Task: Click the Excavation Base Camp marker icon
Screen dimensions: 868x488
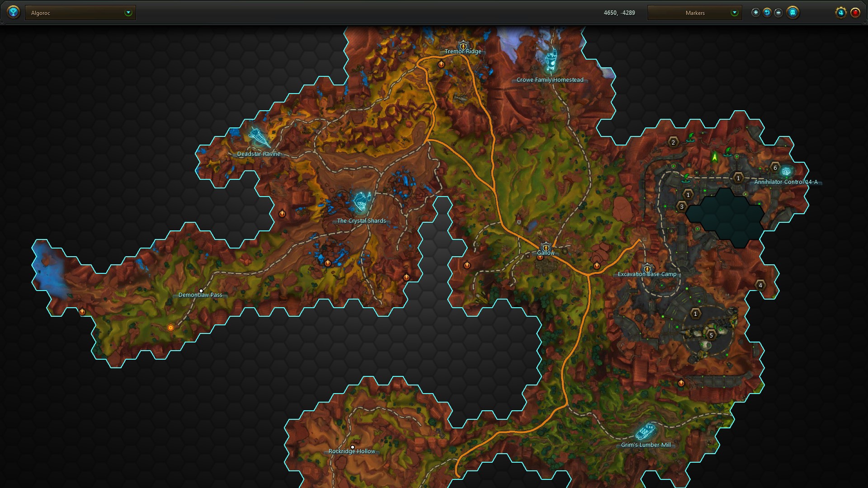Action: [x=647, y=269]
